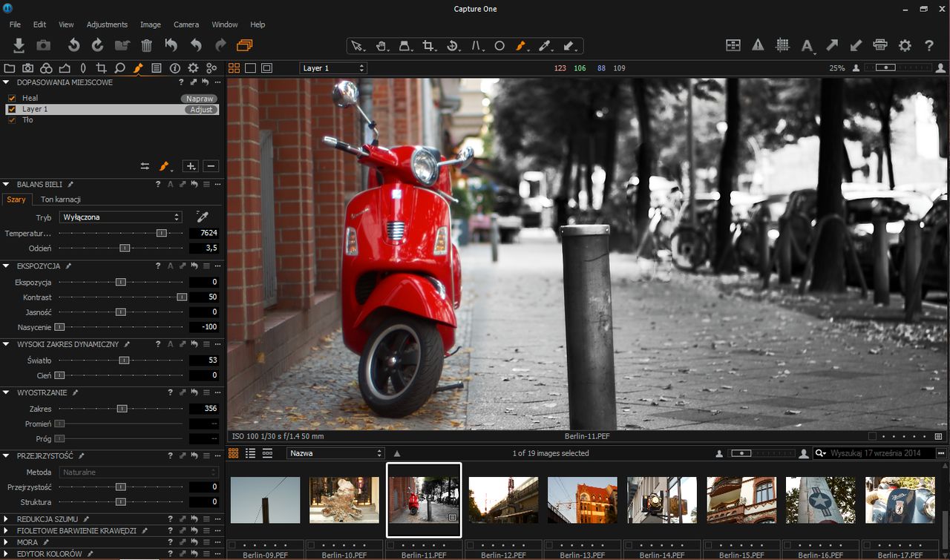This screenshot has width=950, height=560.
Task: Toggle the Tło layer checkbox
Action: click(x=11, y=119)
